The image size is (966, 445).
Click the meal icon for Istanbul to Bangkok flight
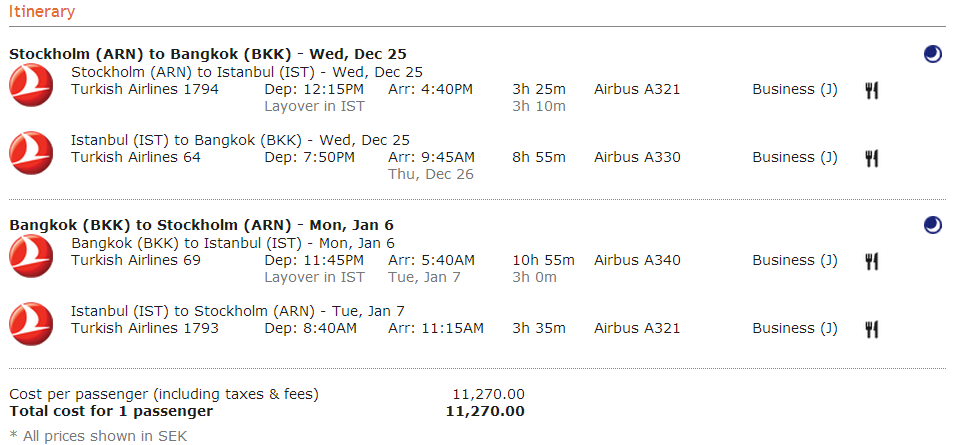point(872,158)
